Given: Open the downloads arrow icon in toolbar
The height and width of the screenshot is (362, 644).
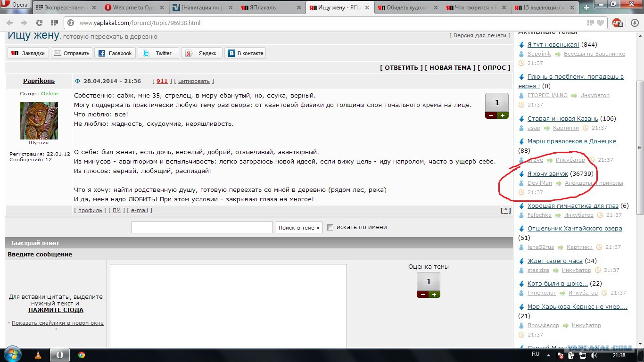Looking at the screenshot, I should (x=634, y=23).
